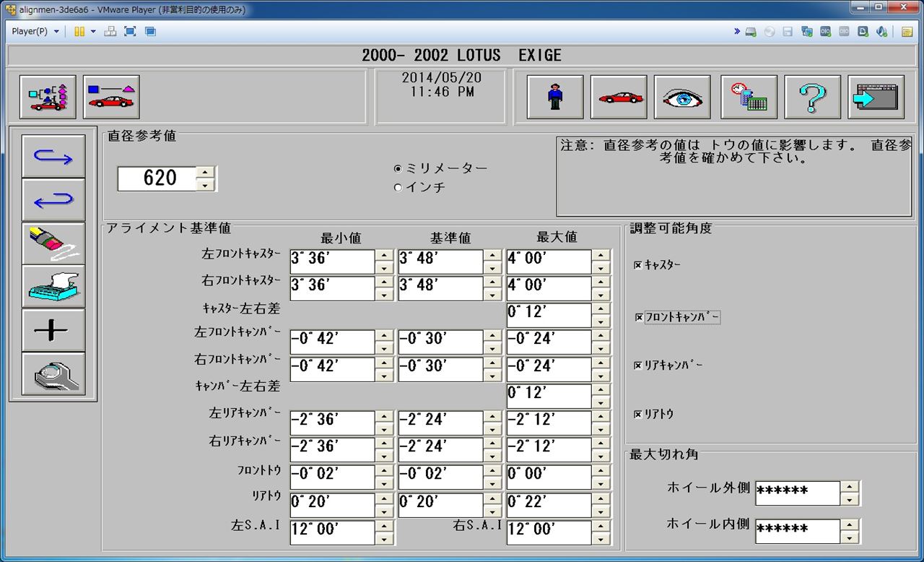Click フロントトウ 最大値 field 0°00'
The image size is (924, 562).
click(549, 477)
